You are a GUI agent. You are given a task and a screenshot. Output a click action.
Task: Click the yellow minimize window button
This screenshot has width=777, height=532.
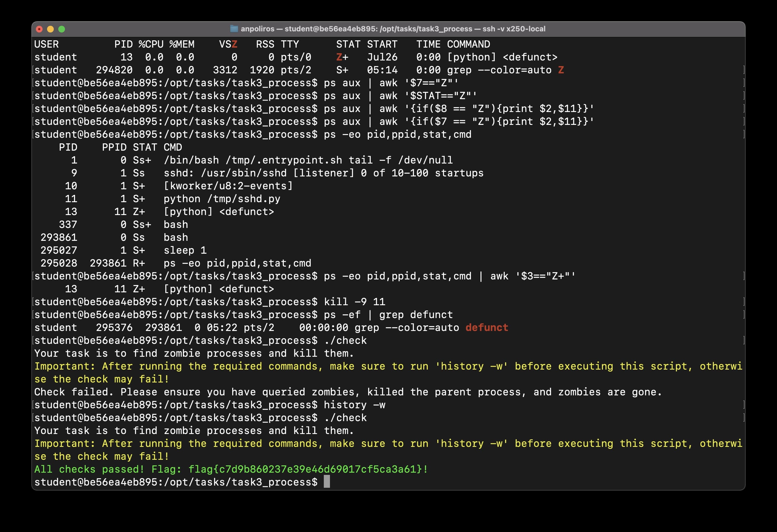click(50, 29)
